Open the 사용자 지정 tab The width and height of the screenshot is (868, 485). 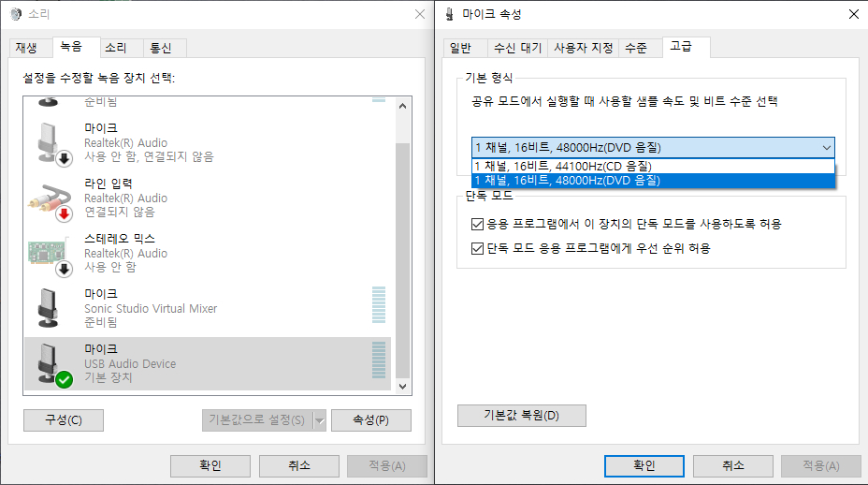click(584, 49)
